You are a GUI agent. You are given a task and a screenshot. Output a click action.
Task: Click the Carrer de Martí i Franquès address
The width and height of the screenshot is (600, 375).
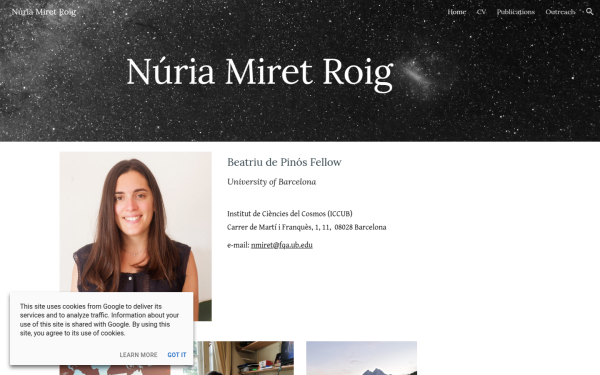pos(307,227)
